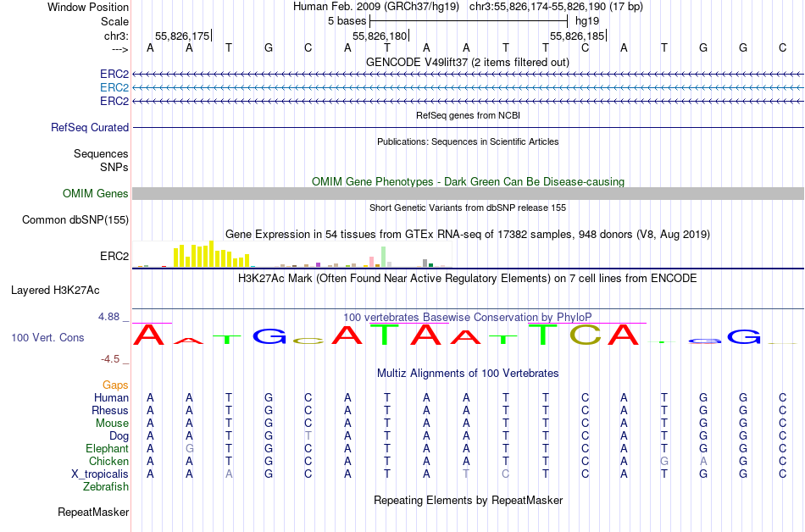
Task: Select the Rhesus alignment row label
Action: pyautogui.click(x=110, y=410)
